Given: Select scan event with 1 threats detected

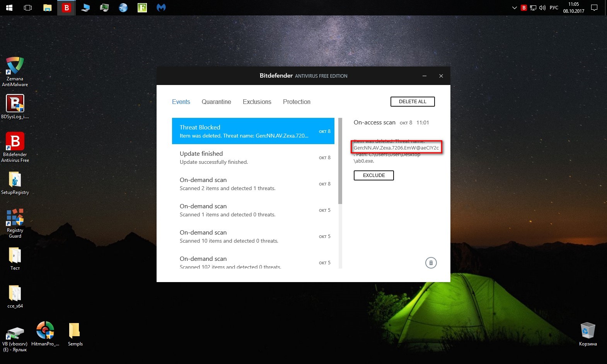Looking at the screenshot, I should [x=253, y=184].
